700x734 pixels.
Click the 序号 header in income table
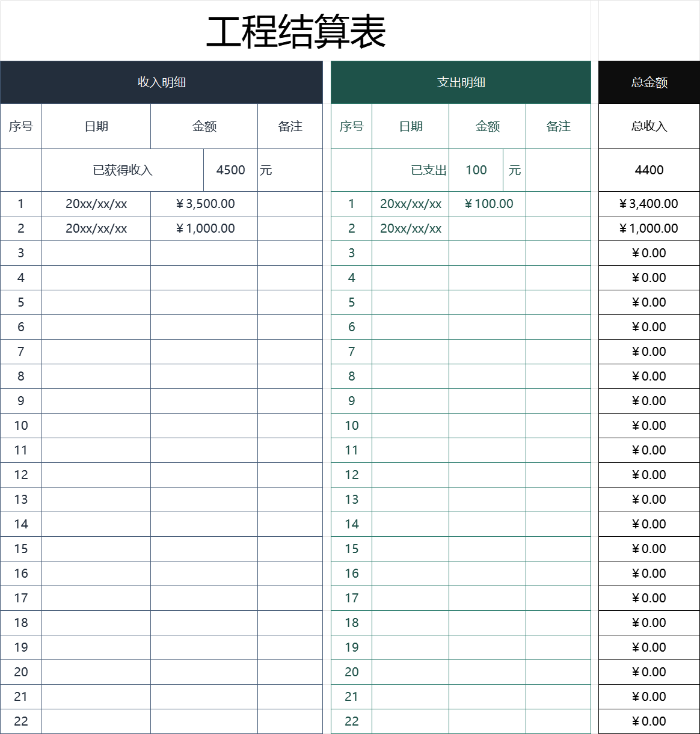pos(20,126)
